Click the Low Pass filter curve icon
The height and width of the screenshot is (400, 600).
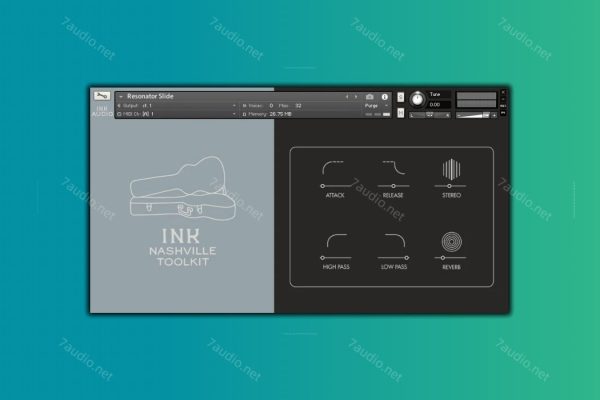point(395,240)
